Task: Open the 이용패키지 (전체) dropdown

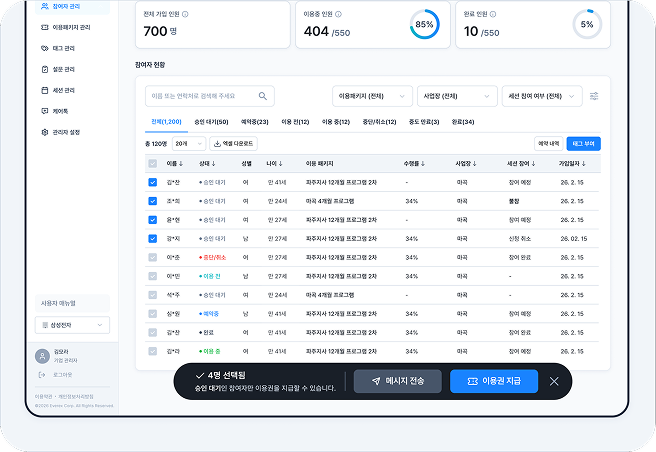Action: [372, 96]
